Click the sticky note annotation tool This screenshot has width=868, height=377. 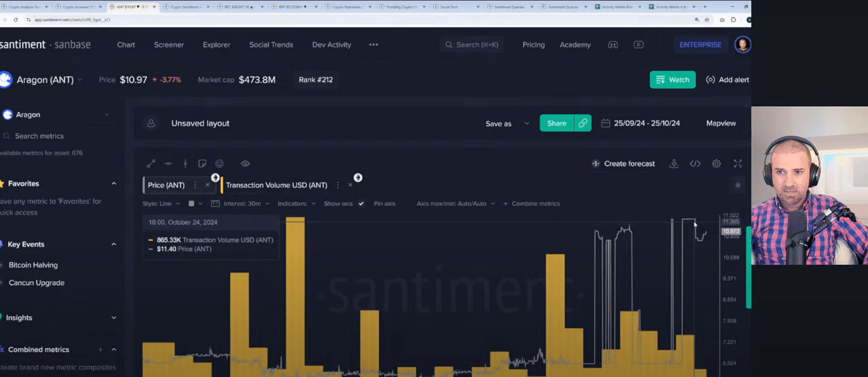[202, 164]
